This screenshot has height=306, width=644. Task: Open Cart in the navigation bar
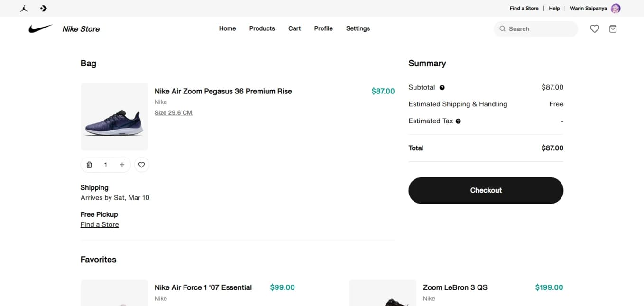(294, 28)
